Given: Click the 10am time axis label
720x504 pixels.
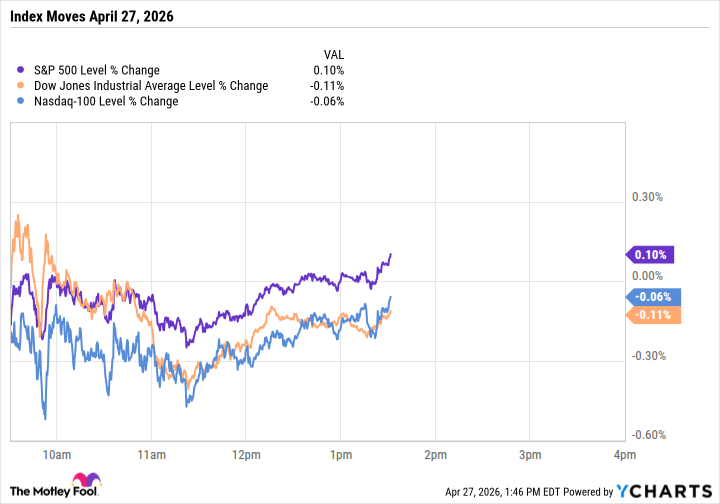Looking at the screenshot, I should [57, 456].
